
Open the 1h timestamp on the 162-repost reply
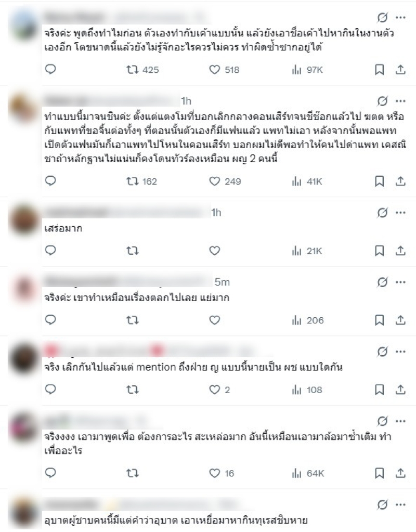186,101
